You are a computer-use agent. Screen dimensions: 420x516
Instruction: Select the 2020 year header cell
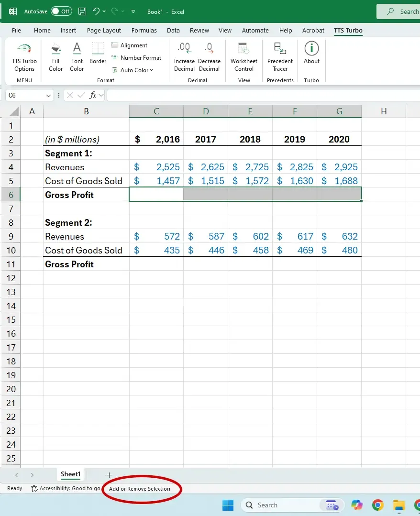339,139
